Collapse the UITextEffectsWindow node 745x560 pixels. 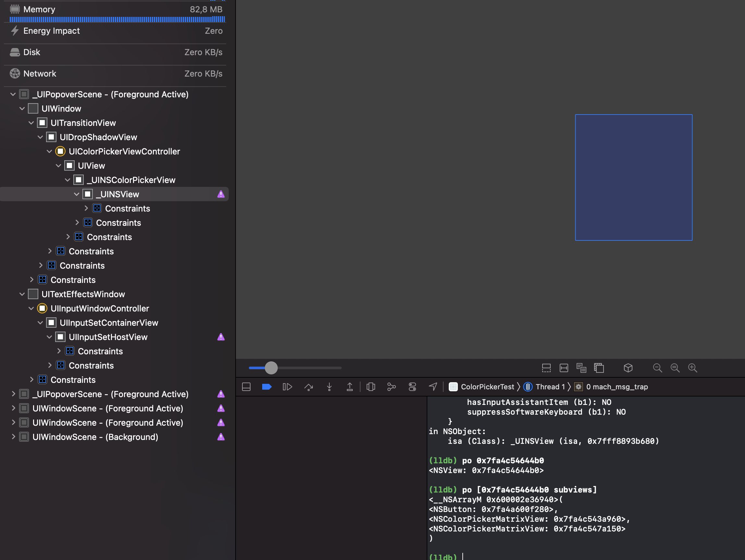tap(22, 294)
